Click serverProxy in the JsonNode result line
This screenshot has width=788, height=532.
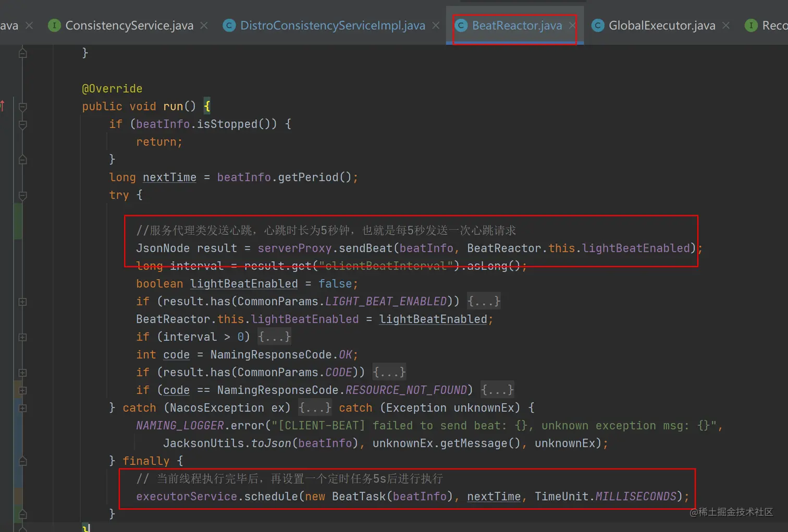click(294, 248)
